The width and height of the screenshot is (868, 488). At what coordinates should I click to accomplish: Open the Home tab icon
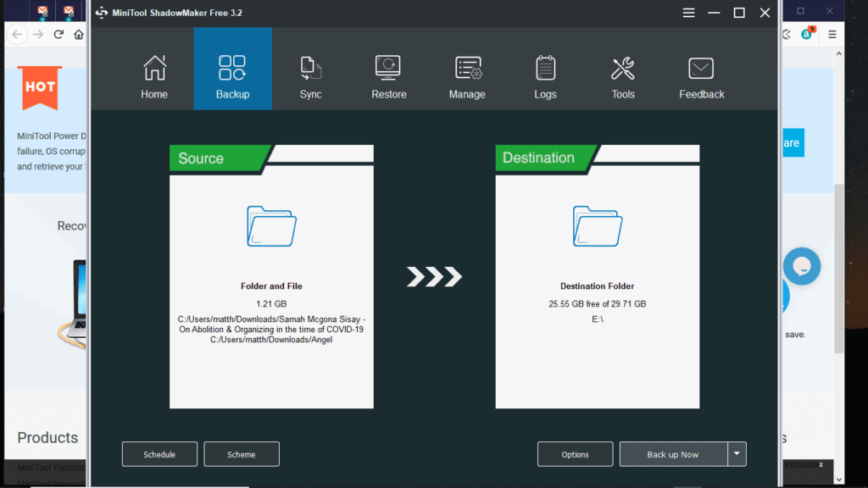coord(154,69)
